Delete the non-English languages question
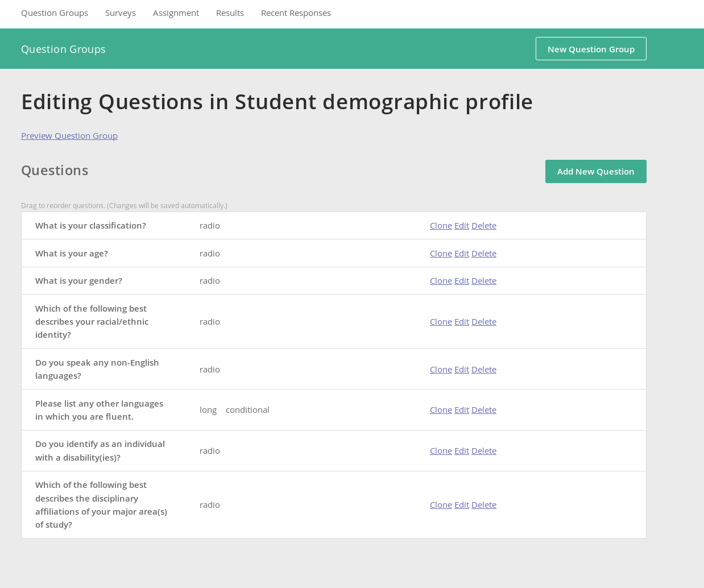704x588 pixels. [484, 369]
